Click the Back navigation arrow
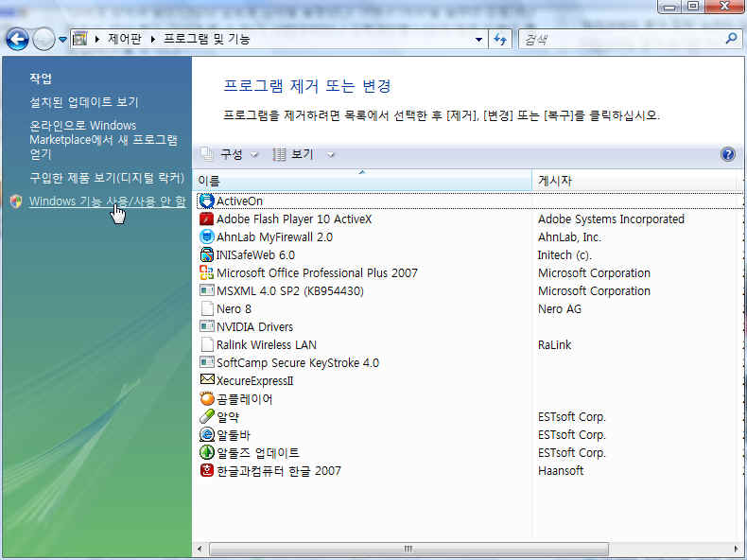 tap(17, 39)
